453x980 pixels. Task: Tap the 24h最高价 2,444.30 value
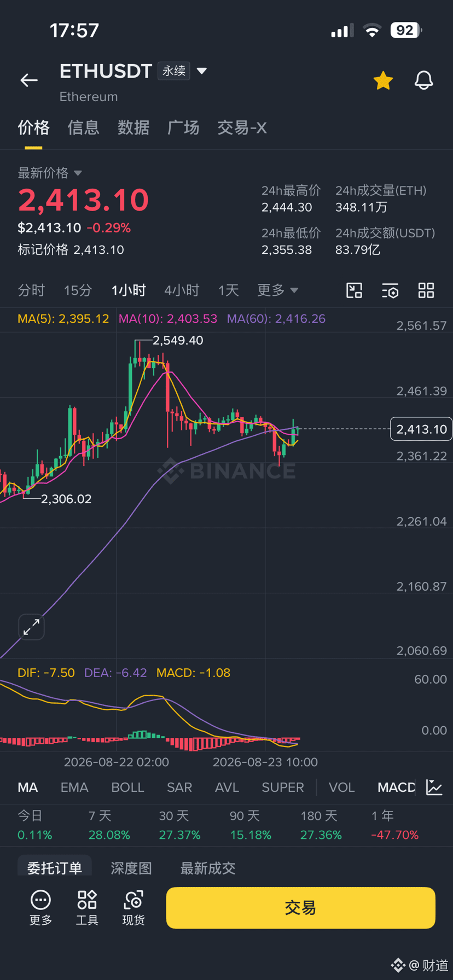287,207
